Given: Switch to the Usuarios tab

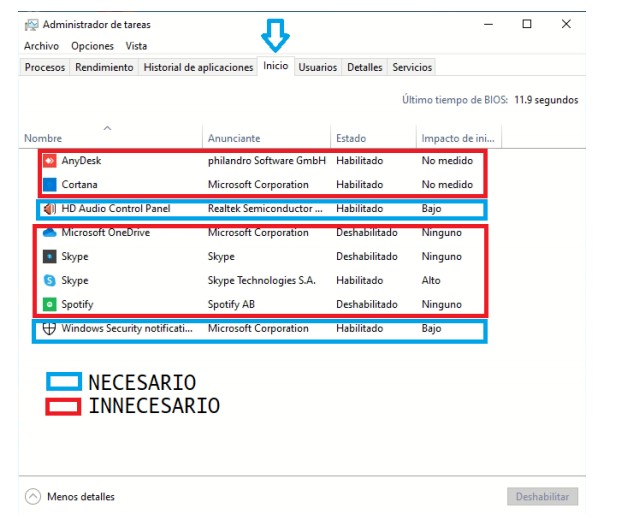Looking at the screenshot, I should (318, 67).
